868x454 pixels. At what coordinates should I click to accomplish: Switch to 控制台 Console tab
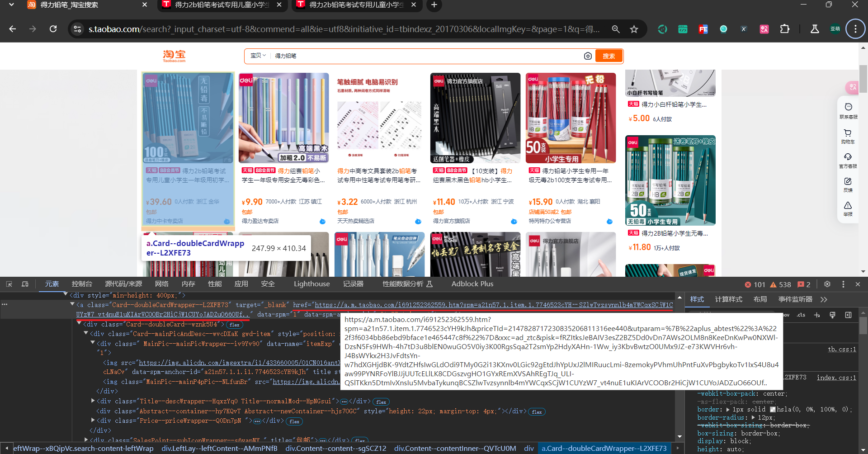[x=82, y=284]
